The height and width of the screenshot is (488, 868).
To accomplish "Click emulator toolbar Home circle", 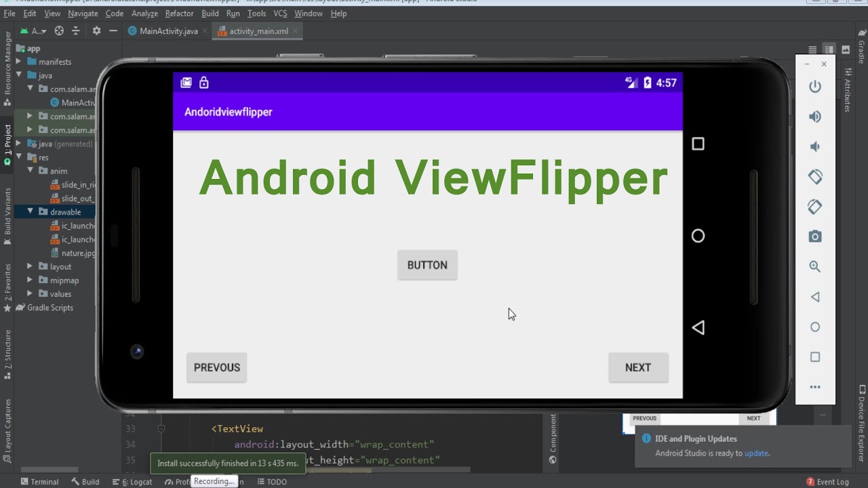I will click(815, 327).
